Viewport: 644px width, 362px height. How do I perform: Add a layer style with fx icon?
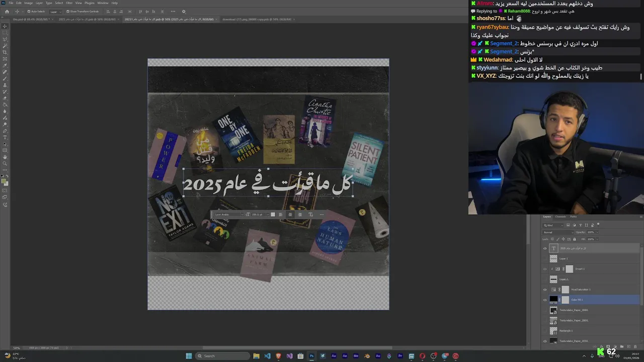[x=601, y=346]
